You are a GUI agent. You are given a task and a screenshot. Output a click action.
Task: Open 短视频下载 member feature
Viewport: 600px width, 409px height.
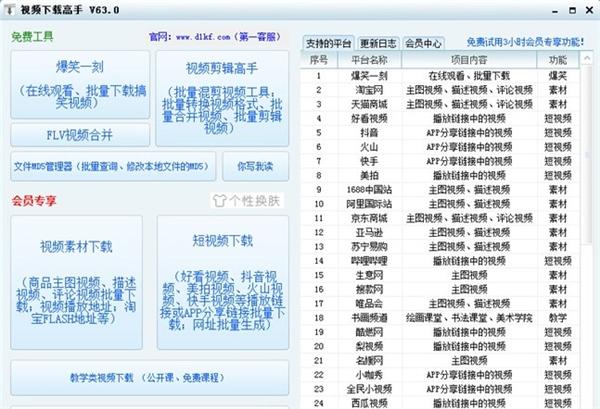(223, 282)
